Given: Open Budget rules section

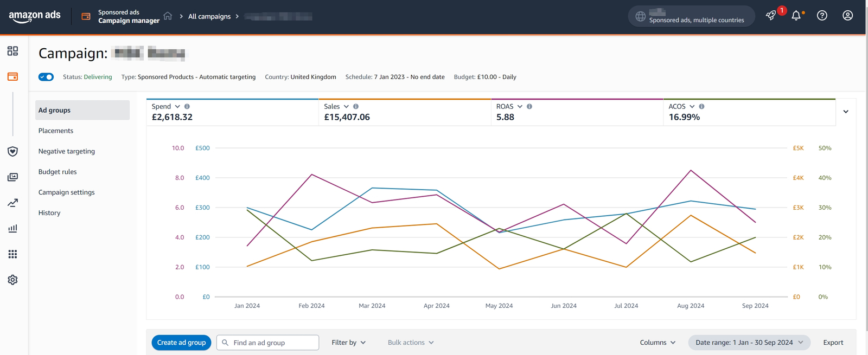Looking at the screenshot, I should click(x=58, y=172).
